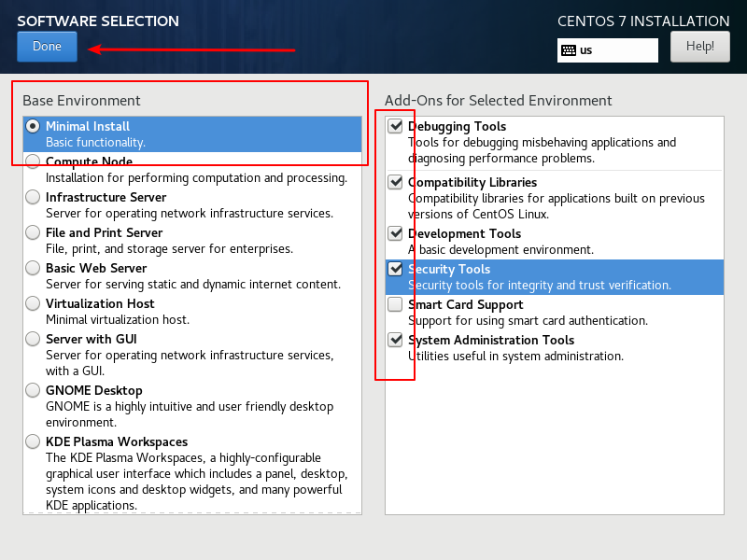Select the KDE Plasma Workspaces radio button
The height and width of the screenshot is (560, 747).
33,441
